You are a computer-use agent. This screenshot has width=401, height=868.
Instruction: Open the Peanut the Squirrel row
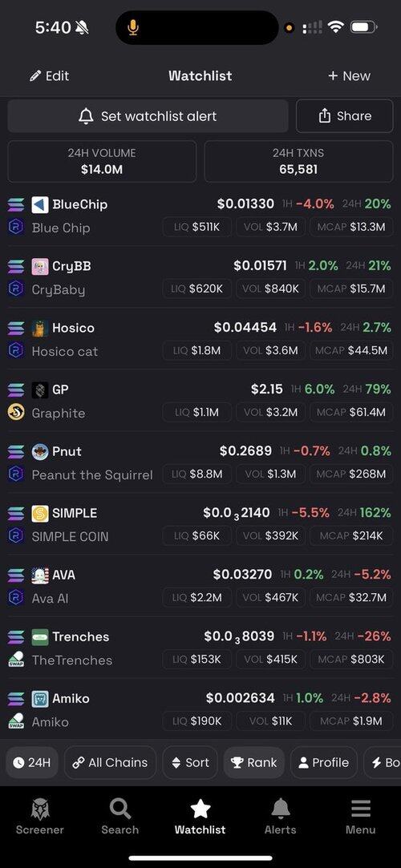tap(200, 462)
